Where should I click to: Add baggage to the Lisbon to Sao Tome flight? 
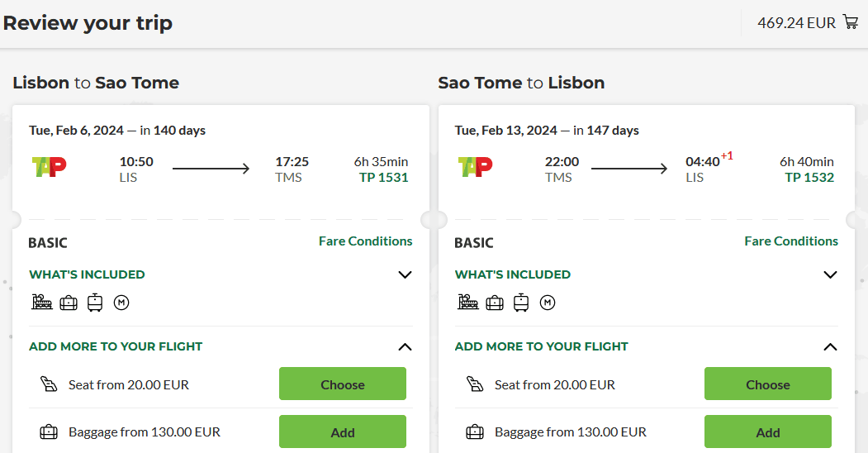(x=342, y=432)
